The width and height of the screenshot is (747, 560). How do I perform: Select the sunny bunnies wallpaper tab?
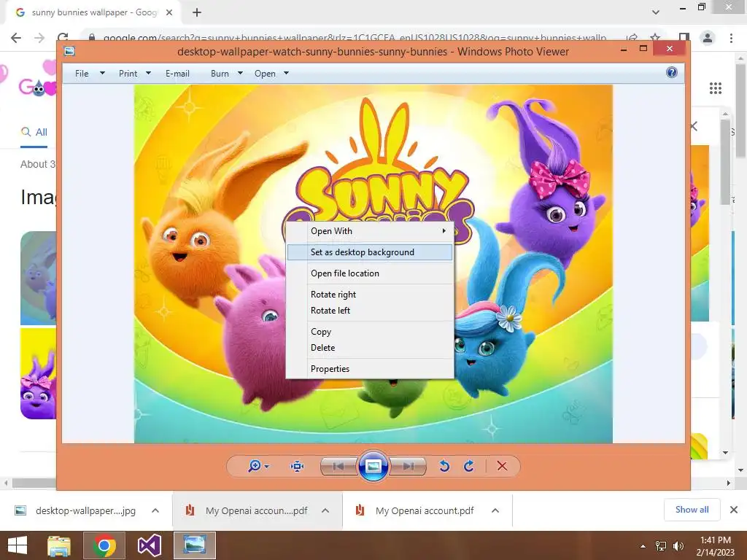pyautogui.click(x=94, y=12)
